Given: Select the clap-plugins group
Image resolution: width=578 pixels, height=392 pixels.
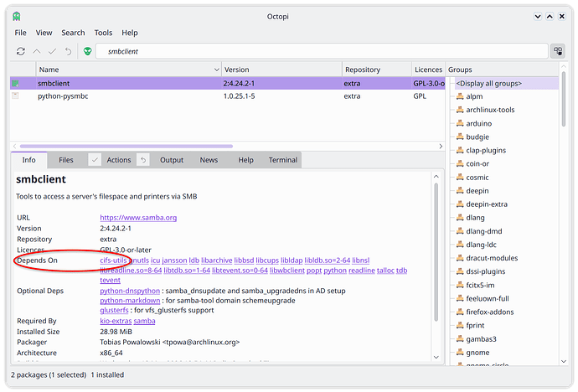Looking at the screenshot, I should point(486,150).
